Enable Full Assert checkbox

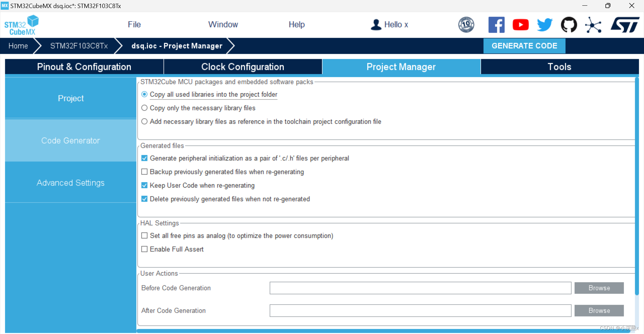(144, 249)
